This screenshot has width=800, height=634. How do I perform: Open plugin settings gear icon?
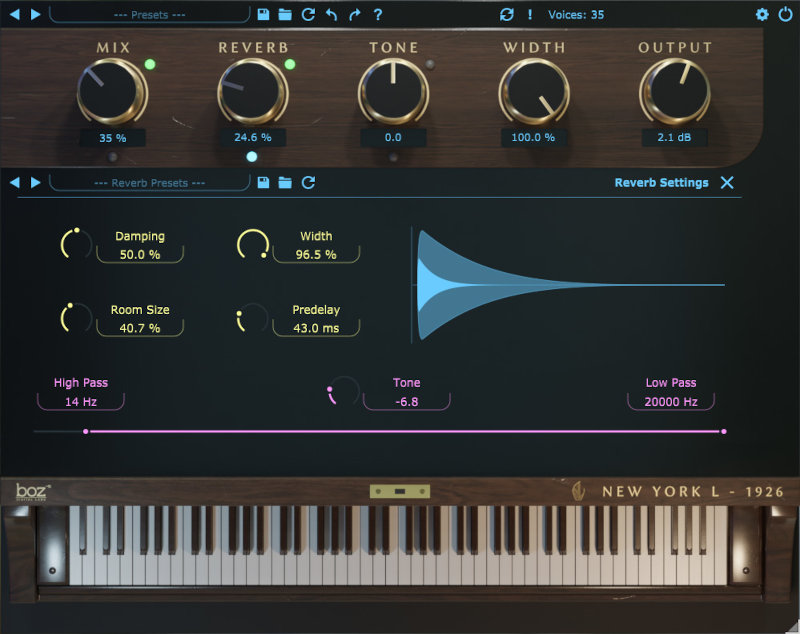(x=762, y=14)
